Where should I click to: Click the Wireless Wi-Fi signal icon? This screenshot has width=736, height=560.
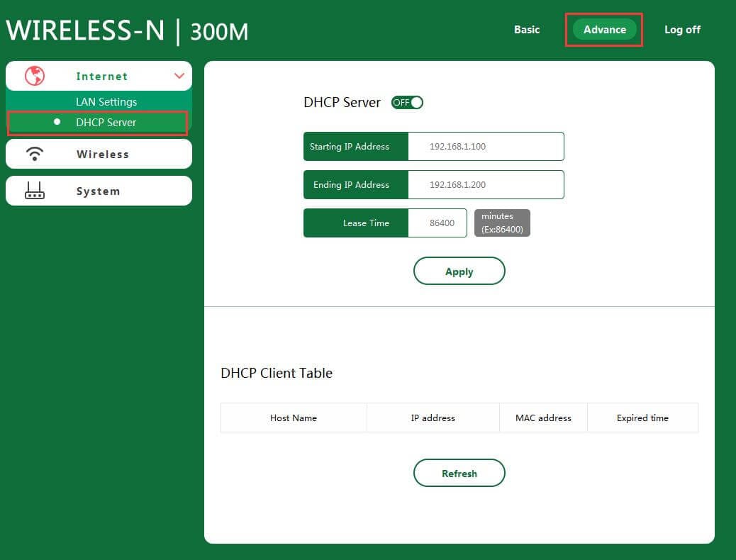pos(34,154)
